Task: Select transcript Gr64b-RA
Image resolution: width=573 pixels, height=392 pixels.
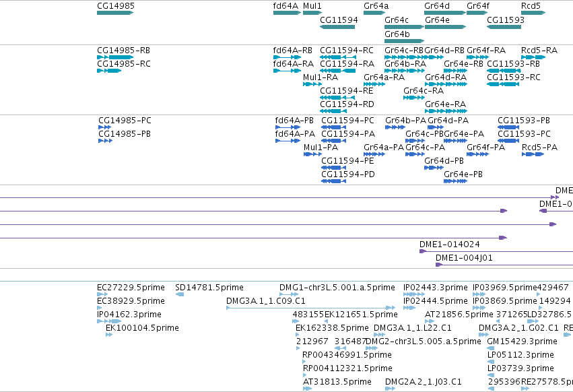Action: coord(404,71)
